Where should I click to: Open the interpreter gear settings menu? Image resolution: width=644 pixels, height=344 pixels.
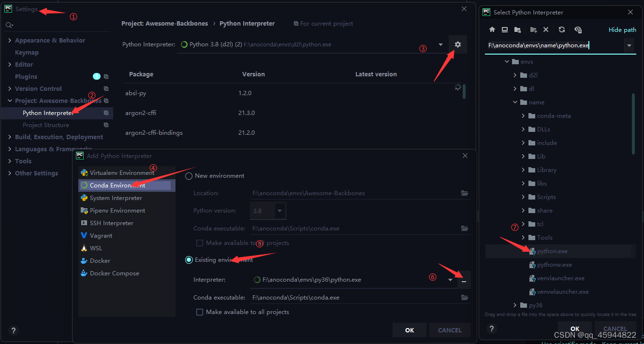pyautogui.click(x=457, y=44)
